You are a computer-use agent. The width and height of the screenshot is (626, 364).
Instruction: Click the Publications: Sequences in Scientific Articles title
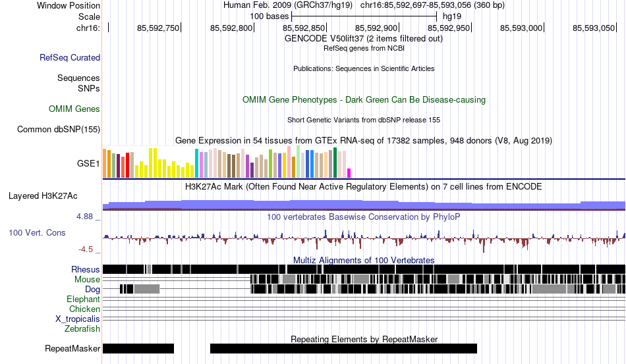(364, 68)
